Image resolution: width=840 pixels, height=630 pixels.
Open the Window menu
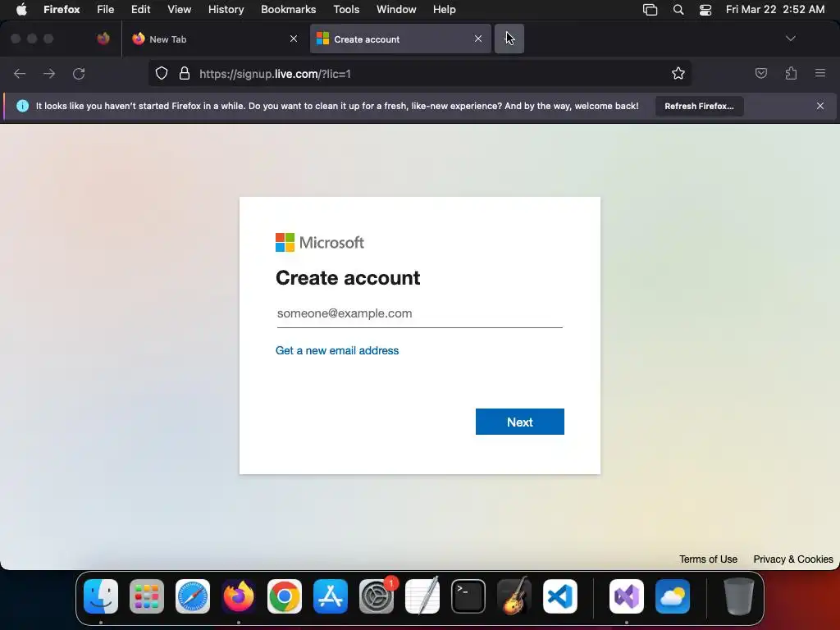396,10
